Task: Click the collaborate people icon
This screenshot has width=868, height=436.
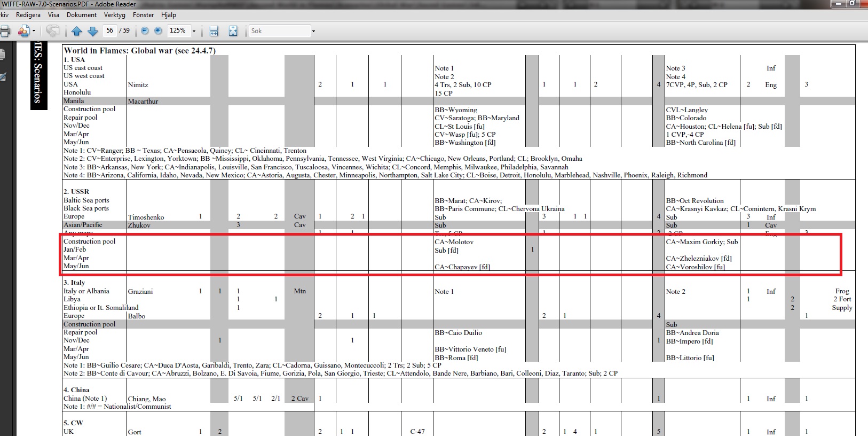Action: pos(23,31)
